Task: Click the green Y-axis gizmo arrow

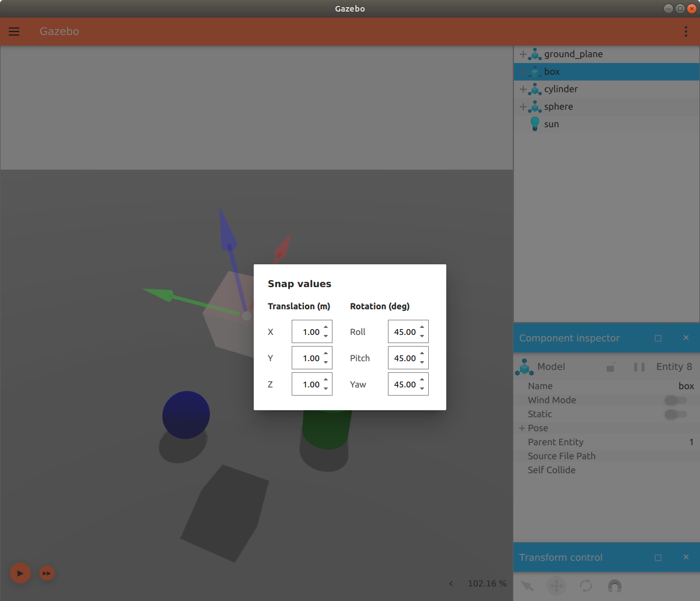Action: (x=169, y=296)
